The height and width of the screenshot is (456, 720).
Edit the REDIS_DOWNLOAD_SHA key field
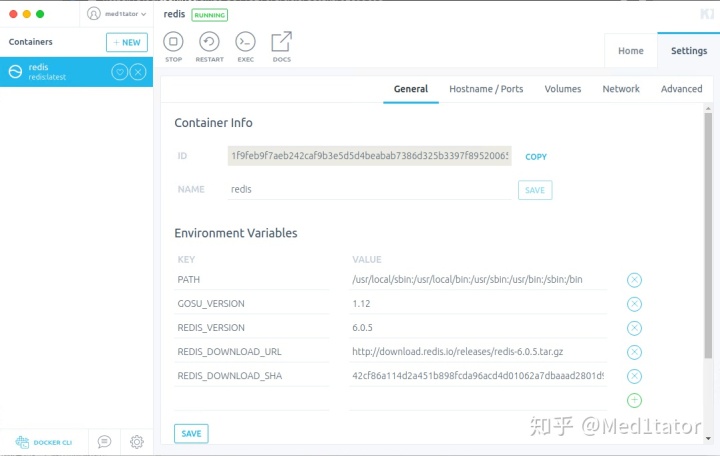[252, 376]
